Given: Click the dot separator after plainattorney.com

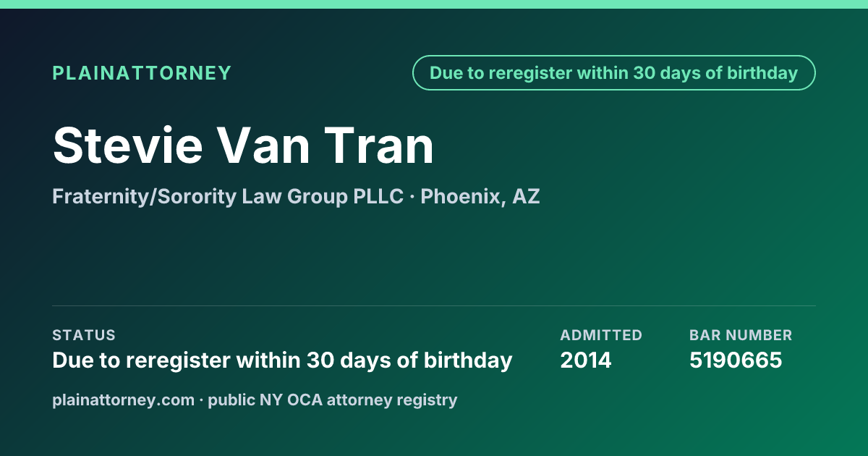Looking at the screenshot, I should [x=201, y=400].
